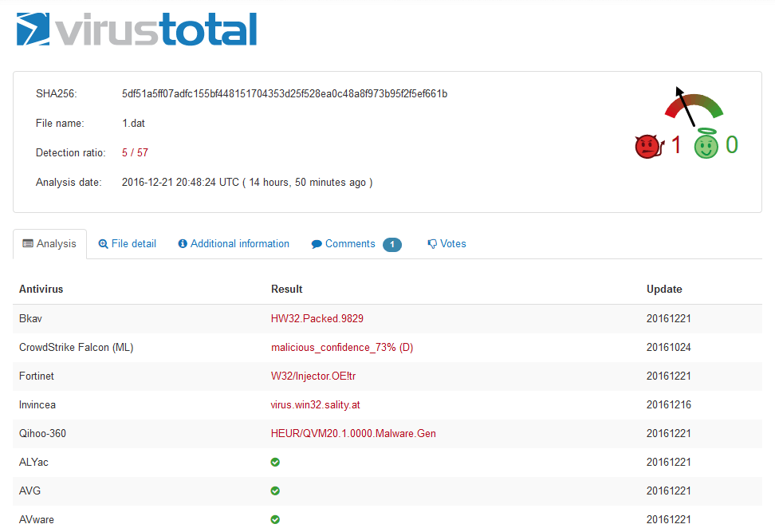The width and height of the screenshot is (775, 532).
Task: Click the Analysis date label
Action: coord(69,183)
